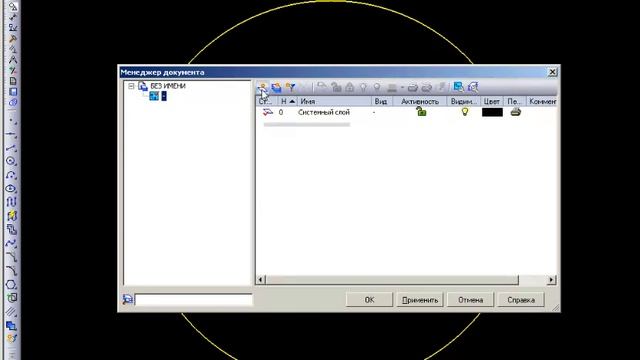Screen dimensions: 640x360
Task: Toggle printing for Системный слой
Action: pyautogui.click(x=516, y=112)
